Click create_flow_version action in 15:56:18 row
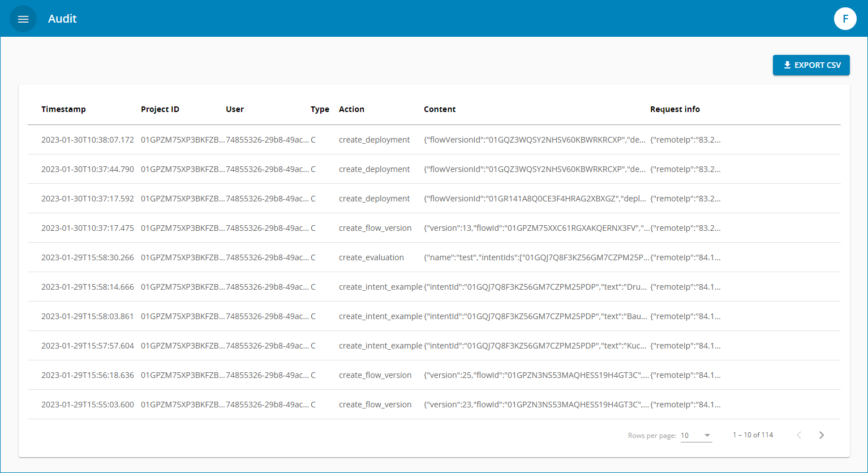Image resolution: width=868 pixels, height=473 pixels. pos(375,375)
